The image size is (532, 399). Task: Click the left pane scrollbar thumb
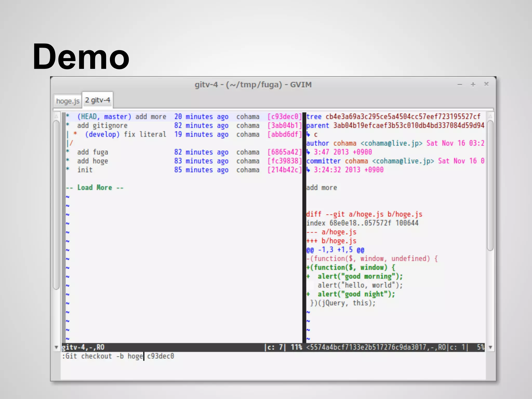tap(56, 205)
